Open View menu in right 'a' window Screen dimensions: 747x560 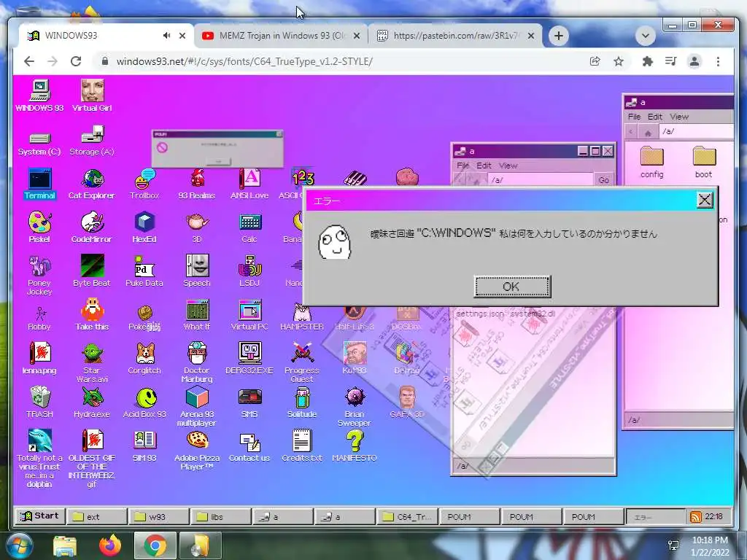(x=679, y=117)
